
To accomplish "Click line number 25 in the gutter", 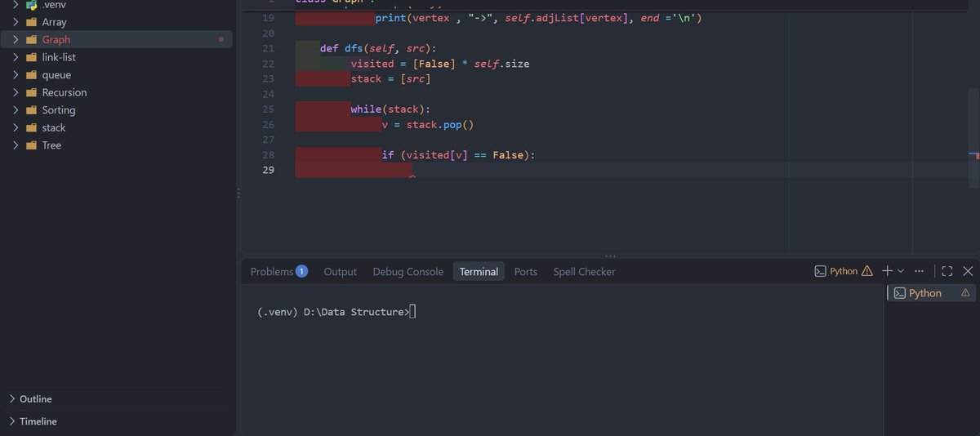I will [268, 109].
